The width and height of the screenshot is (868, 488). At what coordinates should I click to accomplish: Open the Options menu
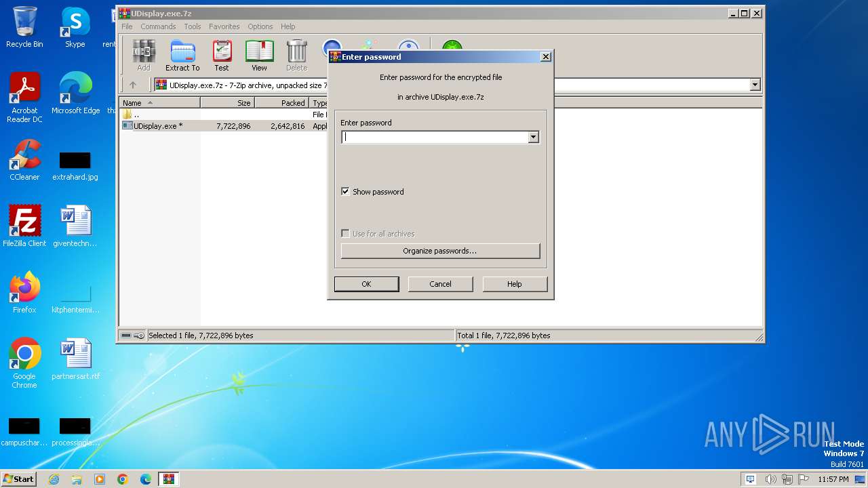260,26
